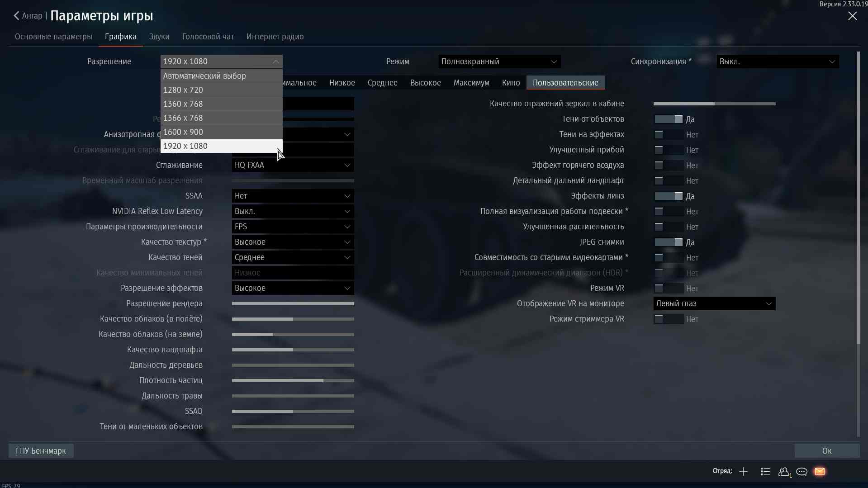Collapse the Разрешение dropdown using its chevron
Viewport: 868px width, 488px height.
point(275,62)
